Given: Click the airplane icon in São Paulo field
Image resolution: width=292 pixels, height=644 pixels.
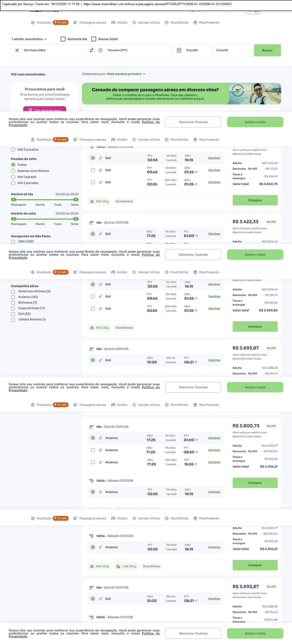Looking at the screenshot, I should point(17,50).
